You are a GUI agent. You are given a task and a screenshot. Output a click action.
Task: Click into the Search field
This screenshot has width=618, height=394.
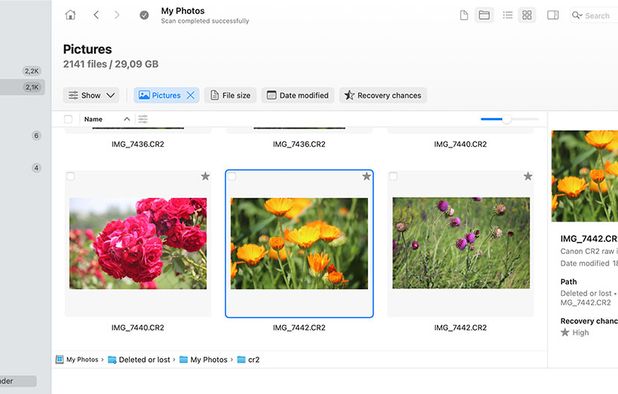(593, 16)
